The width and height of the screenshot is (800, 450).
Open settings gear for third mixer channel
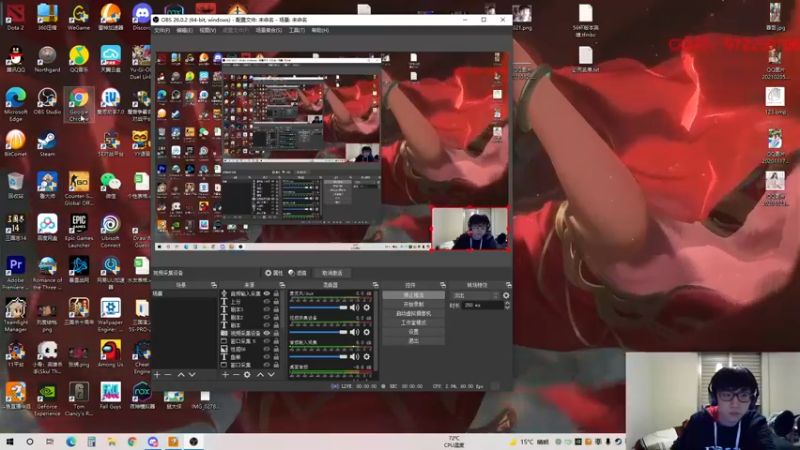(366, 357)
